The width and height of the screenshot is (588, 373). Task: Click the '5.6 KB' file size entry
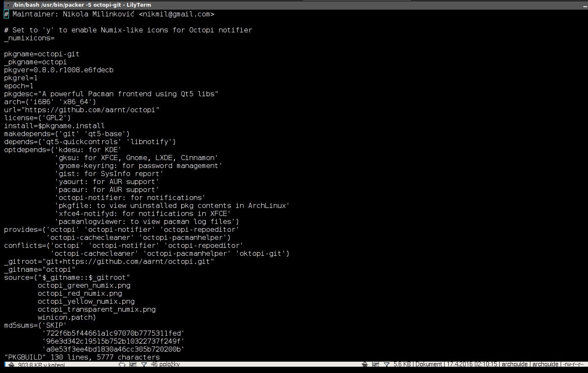pyautogui.click(x=402, y=364)
